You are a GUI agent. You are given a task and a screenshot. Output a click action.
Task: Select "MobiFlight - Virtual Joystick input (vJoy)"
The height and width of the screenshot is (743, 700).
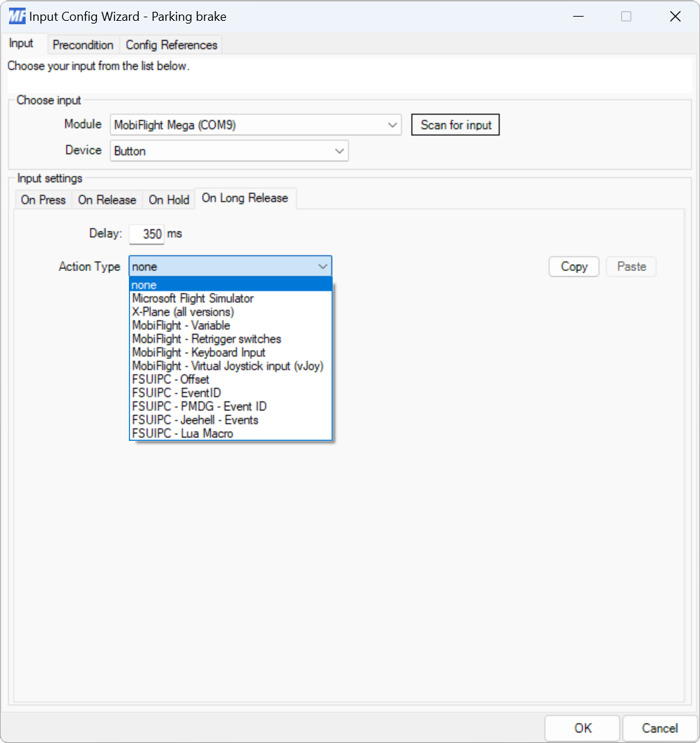[229, 366]
